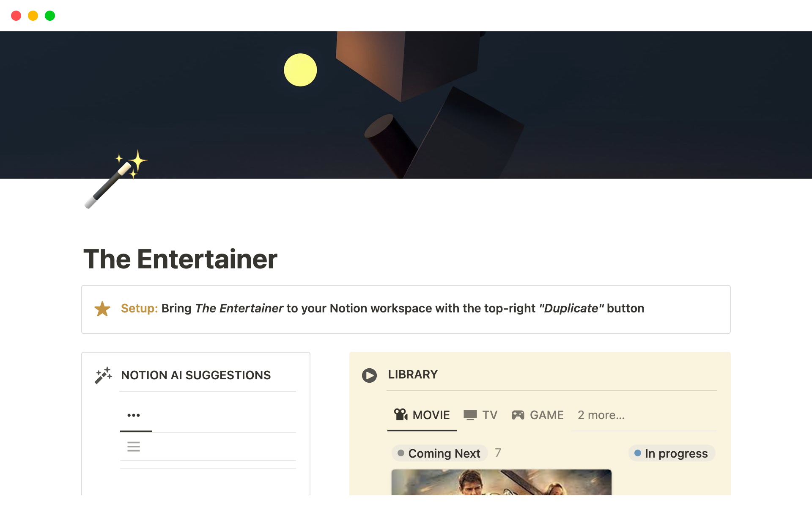Click the NOTION AI SUGGESTIONS heading
Viewport: 812px width, 508px height.
196,375
